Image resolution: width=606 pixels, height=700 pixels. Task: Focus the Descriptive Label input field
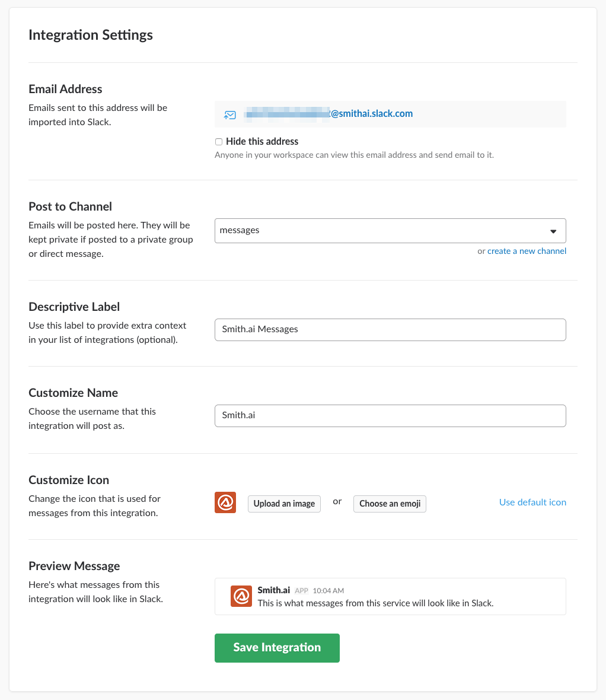390,330
